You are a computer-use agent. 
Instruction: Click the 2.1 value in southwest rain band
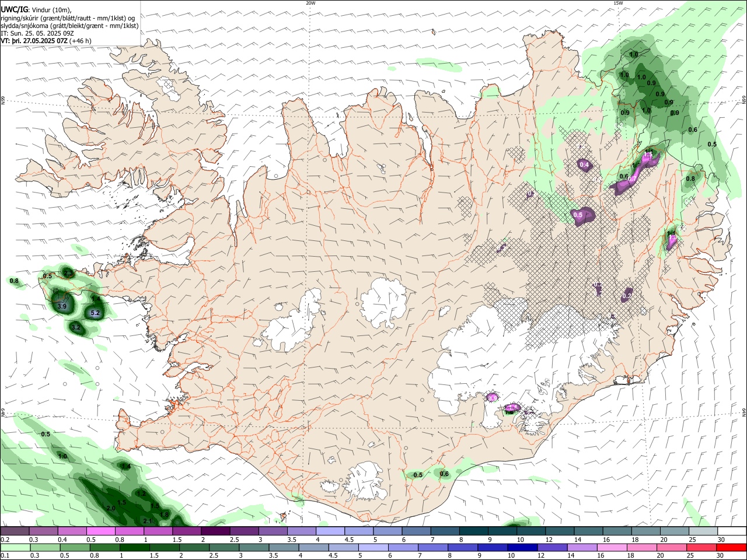(x=148, y=521)
